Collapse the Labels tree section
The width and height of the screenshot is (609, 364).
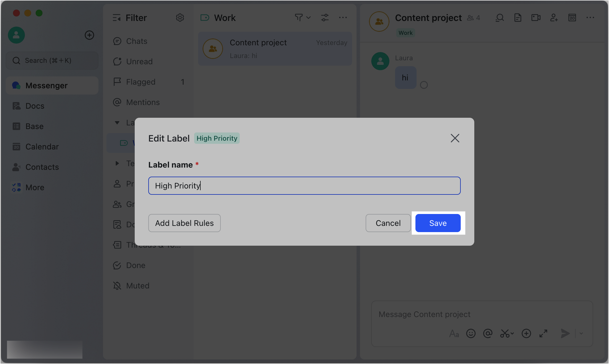tap(117, 123)
